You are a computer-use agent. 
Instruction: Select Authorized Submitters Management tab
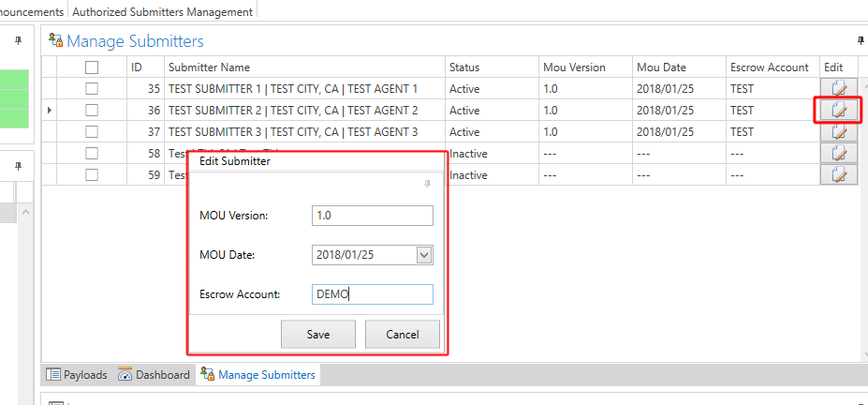[162, 12]
